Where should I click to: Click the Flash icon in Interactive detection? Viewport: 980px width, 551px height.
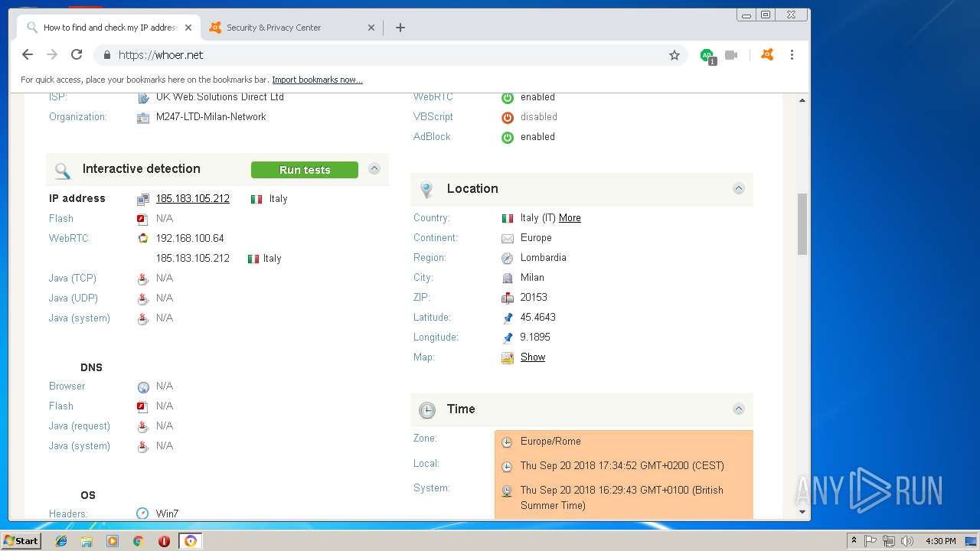pos(142,219)
